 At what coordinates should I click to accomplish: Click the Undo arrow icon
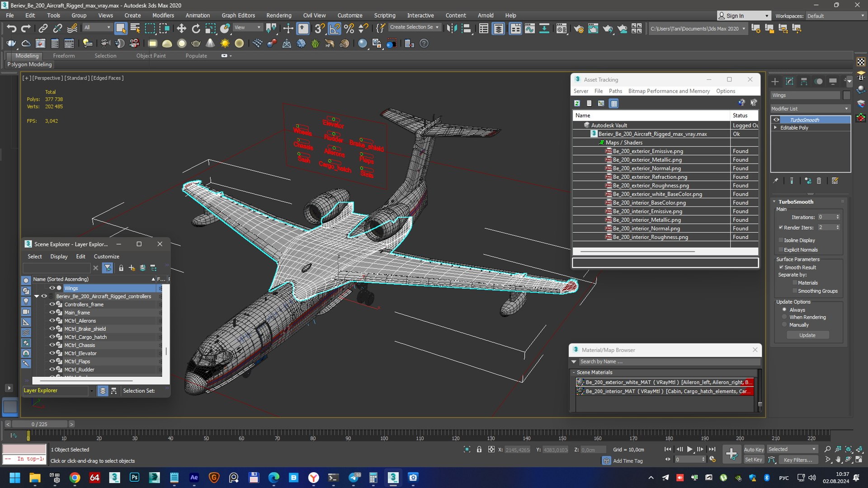click(11, 28)
